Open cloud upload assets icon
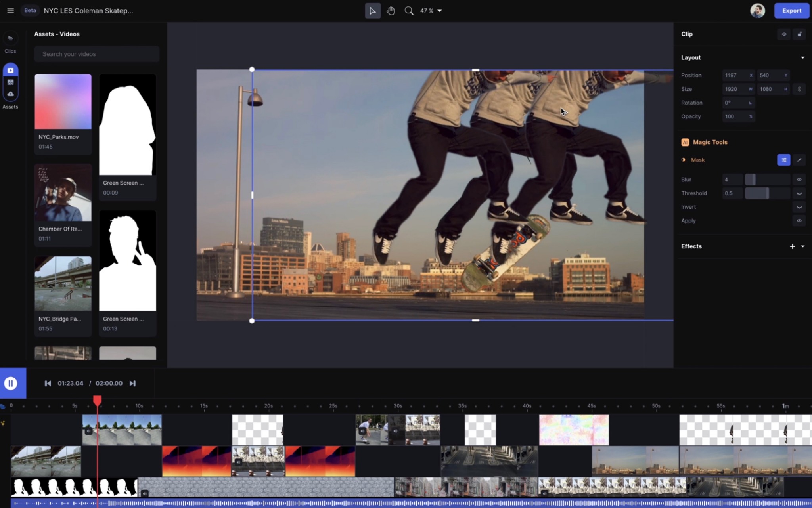This screenshot has height=508, width=812. click(x=10, y=94)
